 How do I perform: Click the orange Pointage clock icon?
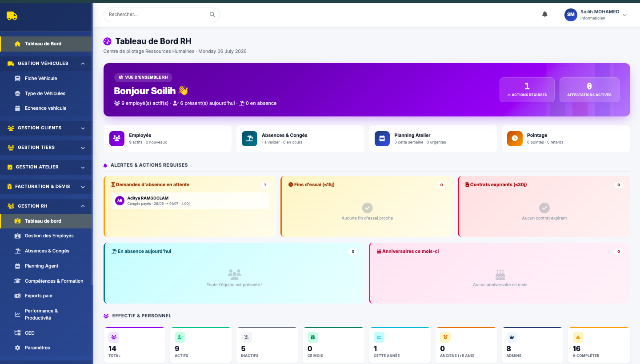pyautogui.click(x=515, y=138)
